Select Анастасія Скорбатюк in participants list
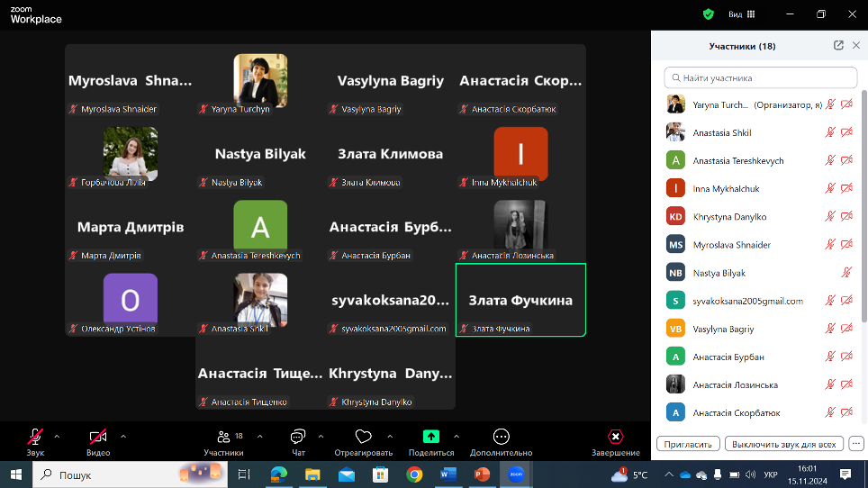The height and width of the screenshot is (488, 868). point(761,412)
